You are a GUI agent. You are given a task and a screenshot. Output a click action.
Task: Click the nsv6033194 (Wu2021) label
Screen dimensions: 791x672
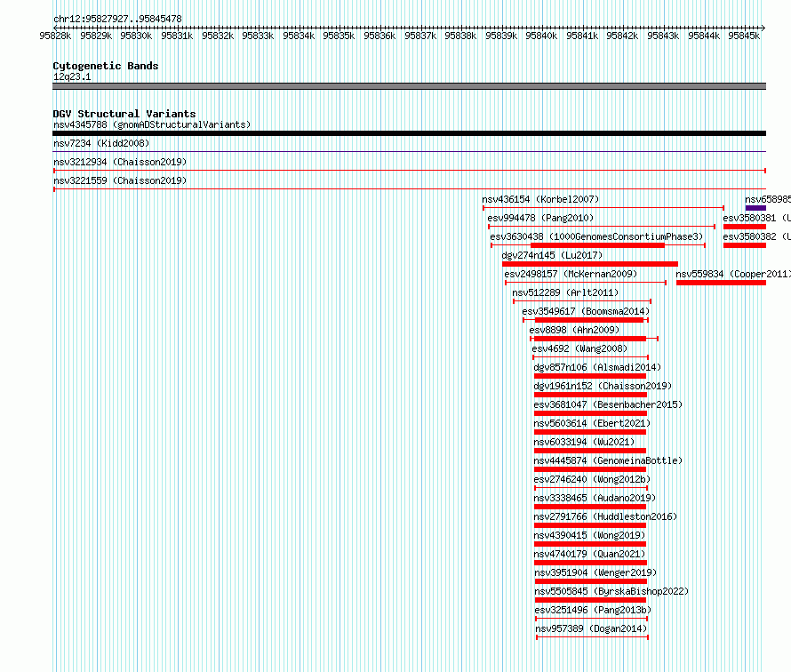tap(584, 442)
